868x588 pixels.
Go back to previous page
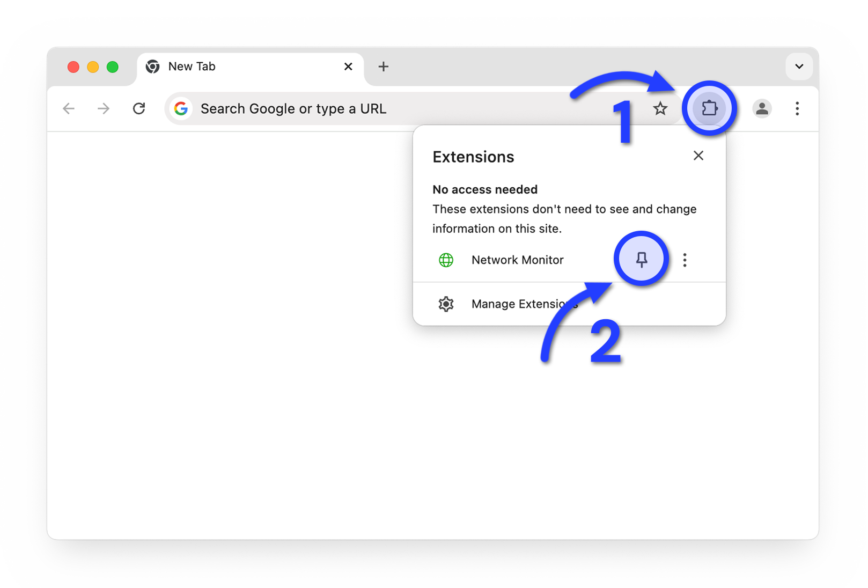(69, 109)
